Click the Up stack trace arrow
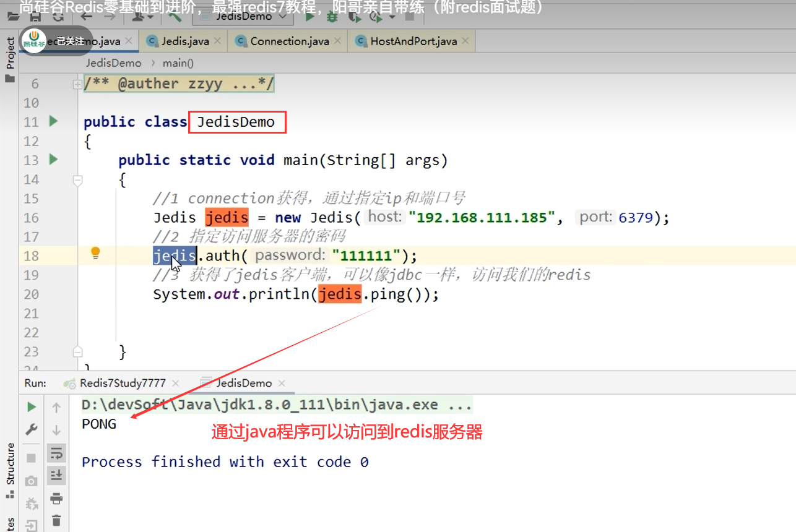This screenshot has height=532, width=796. (56, 407)
